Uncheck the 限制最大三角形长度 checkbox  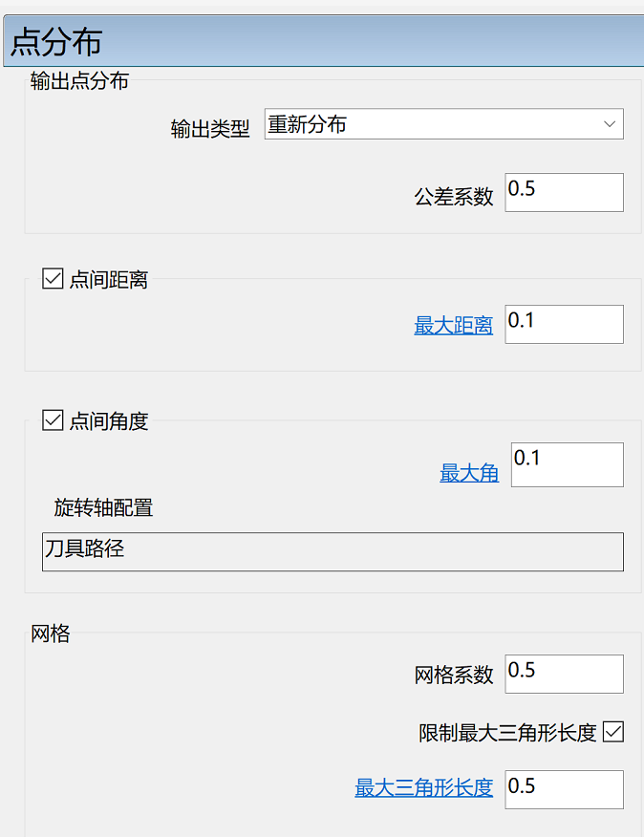613,732
